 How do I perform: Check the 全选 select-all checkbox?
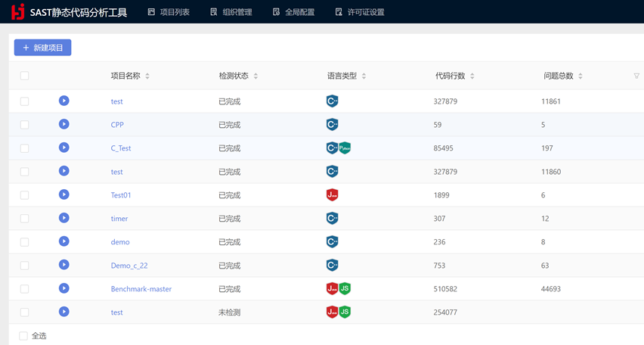23,335
